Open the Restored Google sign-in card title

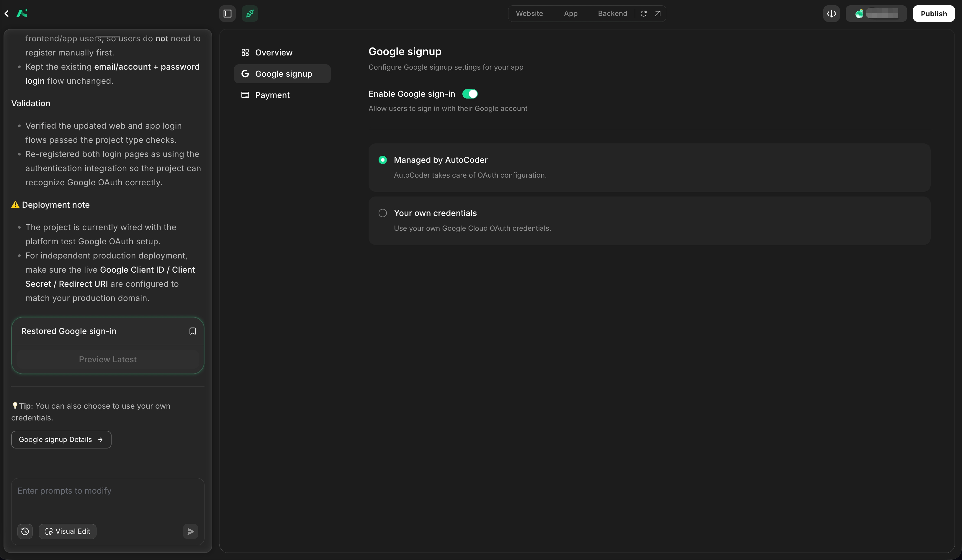[69, 331]
